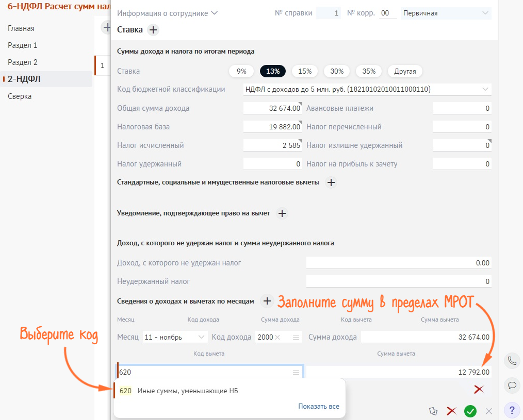Image resolution: width=523 pixels, height=420 pixels.
Task: Add a notification confirming deduction right
Action: tap(282, 213)
